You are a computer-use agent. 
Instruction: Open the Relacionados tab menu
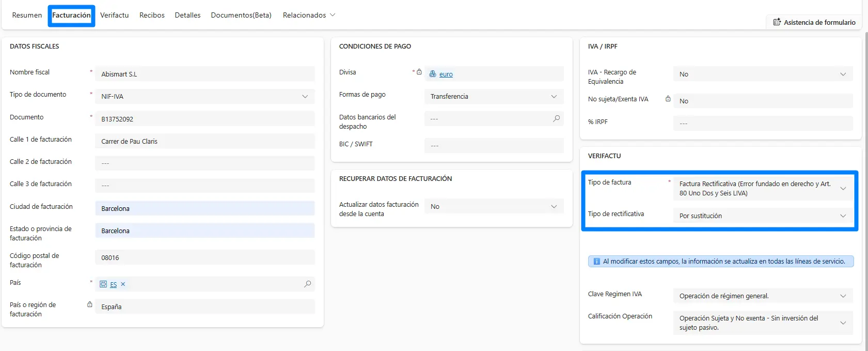[x=309, y=15]
